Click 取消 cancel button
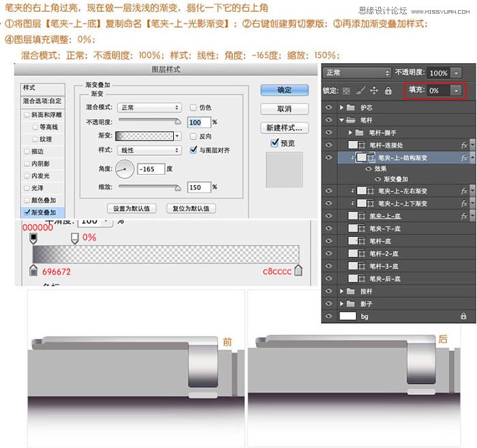Screen dimensions: 477x448 (284, 109)
